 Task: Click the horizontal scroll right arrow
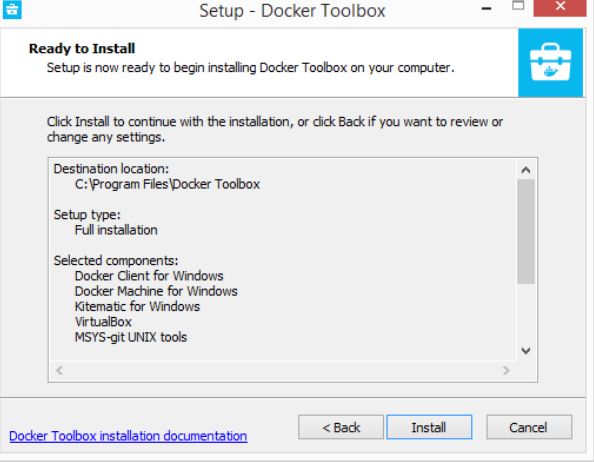click(506, 370)
